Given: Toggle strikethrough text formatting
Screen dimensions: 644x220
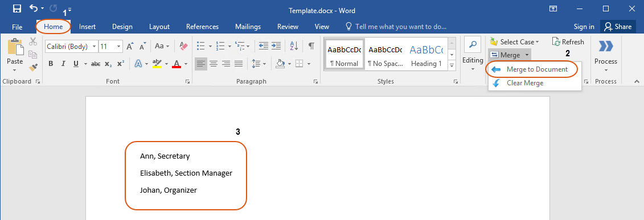Looking at the screenshot, I should [x=95, y=64].
